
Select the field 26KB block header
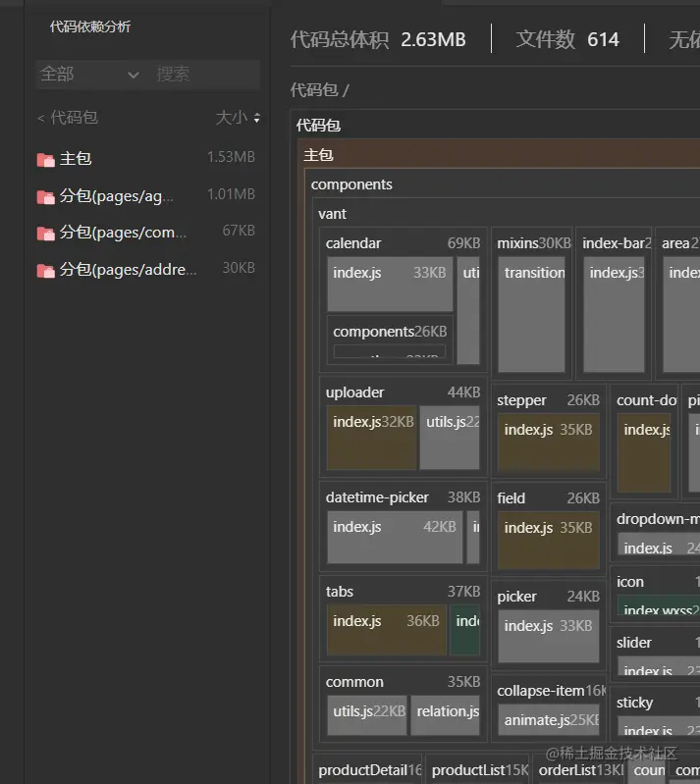(x=549, y=498)
